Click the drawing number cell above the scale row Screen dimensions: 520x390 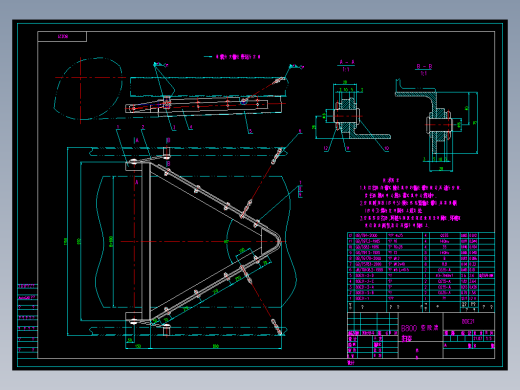coord(468,321)
